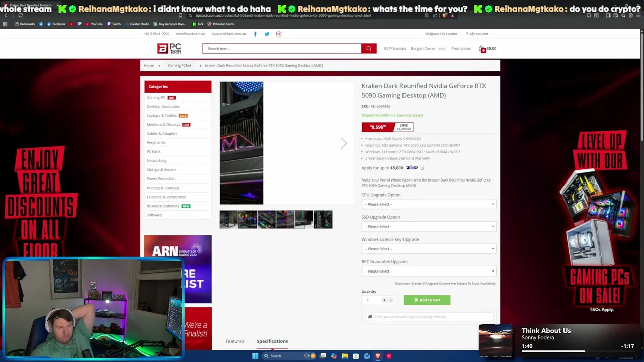Switch to Brave browser in taskbar
The height and width of the screenshot is (362, 644).
[378, 356]
